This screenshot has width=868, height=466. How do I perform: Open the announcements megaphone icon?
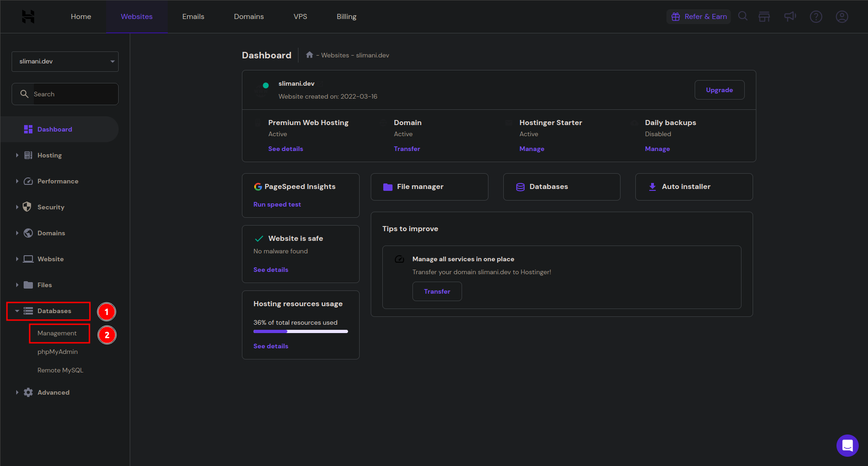(790, 17)
